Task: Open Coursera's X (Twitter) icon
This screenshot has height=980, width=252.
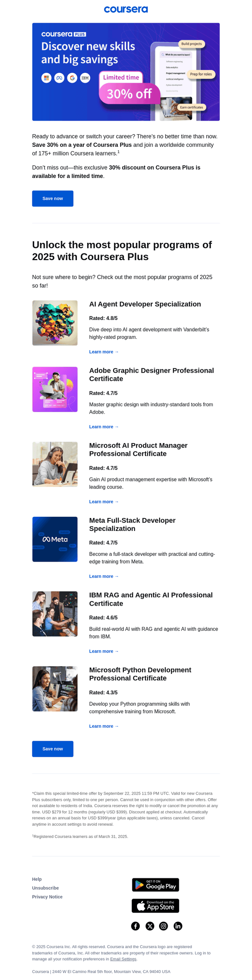Action: pos(150,926)
